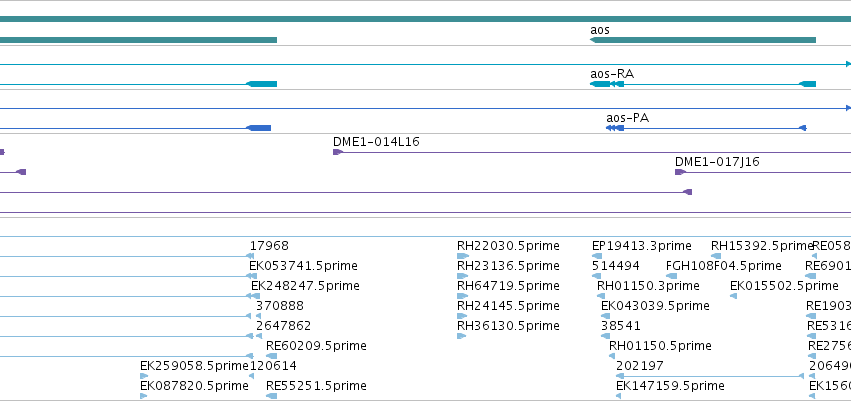The height and width of the screenshot is (401, 851).
Task: Select the 2647862 feature label
Action: tap(283, 326)
